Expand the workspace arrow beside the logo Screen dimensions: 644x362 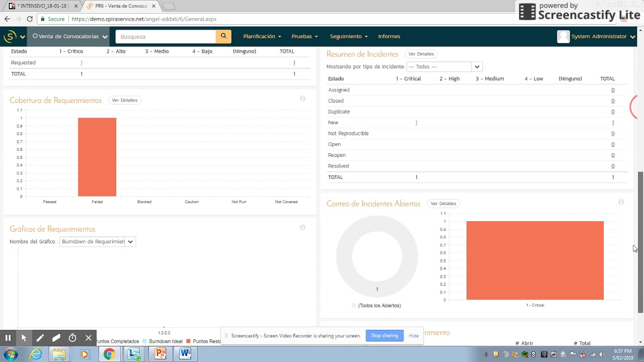22,37
